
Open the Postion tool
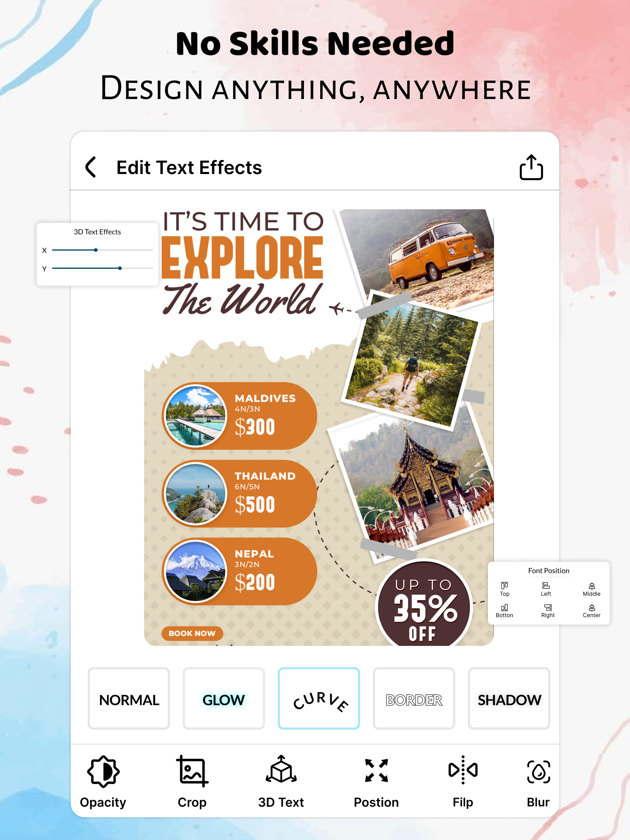[376, 782]
